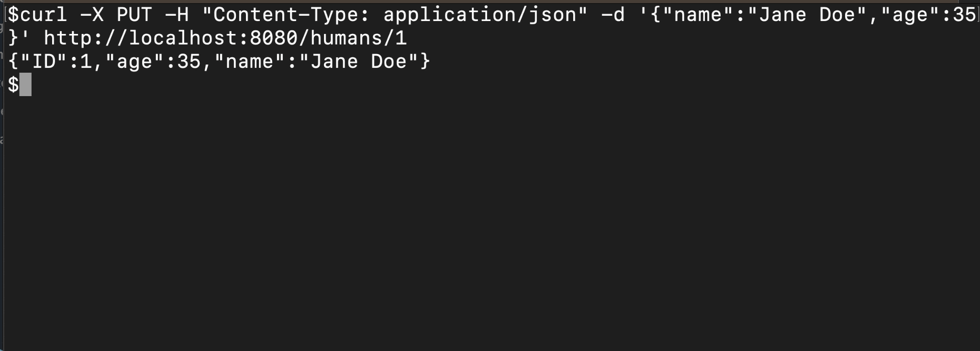Click "age" key in the JSON response

[x=134, y=62]
